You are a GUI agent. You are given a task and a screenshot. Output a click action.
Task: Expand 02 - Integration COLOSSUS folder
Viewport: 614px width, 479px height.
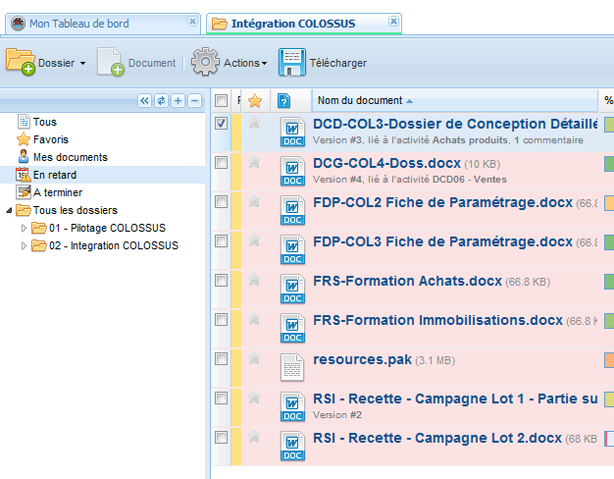(x=23, y=246)
